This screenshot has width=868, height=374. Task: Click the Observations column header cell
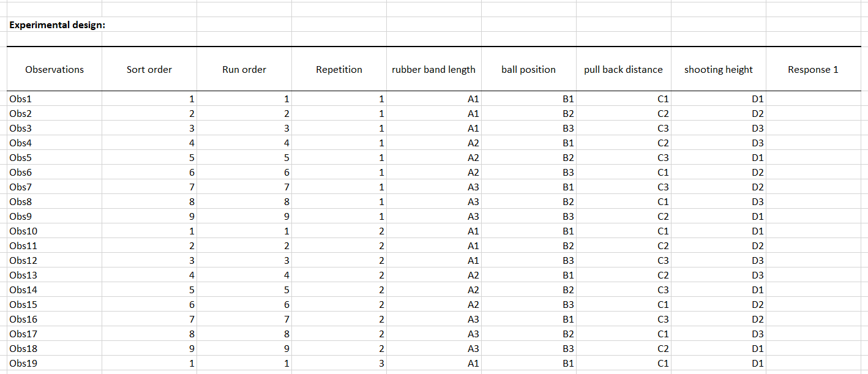(x=54, y=69)
